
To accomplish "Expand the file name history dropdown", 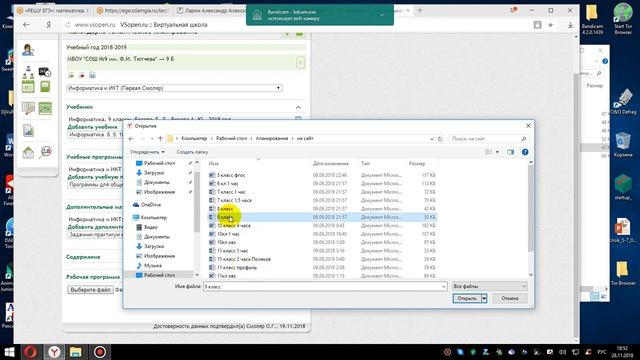I will click(444, 287).
